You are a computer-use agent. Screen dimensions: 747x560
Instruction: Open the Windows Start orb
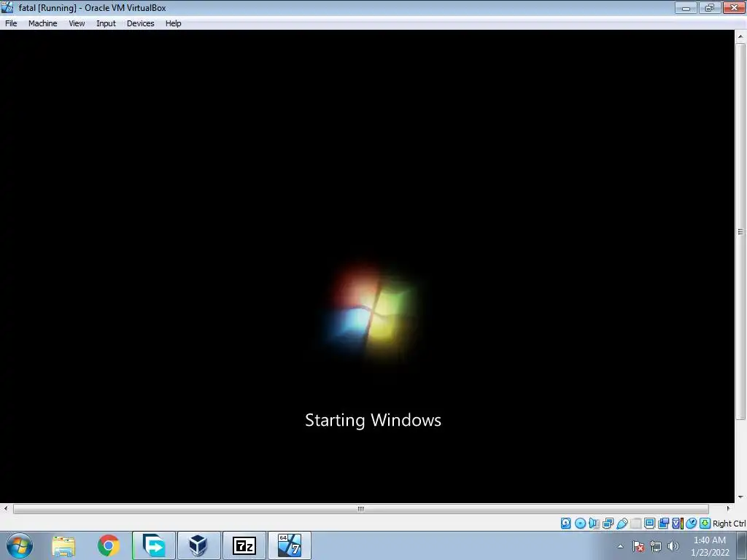pyautogui.click(x=20, y=545)
